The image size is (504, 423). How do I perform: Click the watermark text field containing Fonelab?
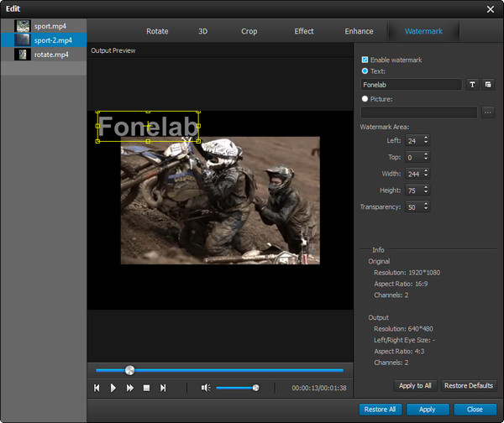coord(411,85)
